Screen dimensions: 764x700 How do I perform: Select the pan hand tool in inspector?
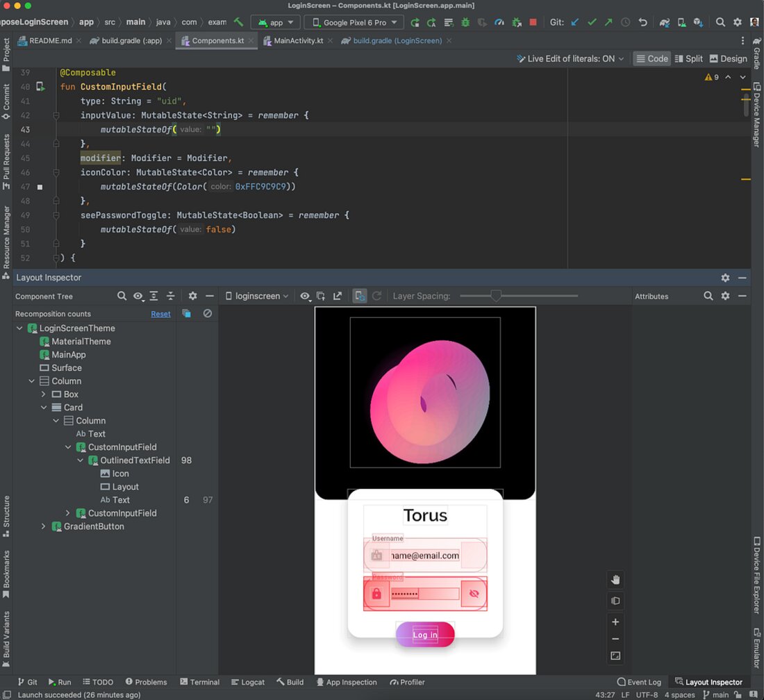click(x=615, y=580)
